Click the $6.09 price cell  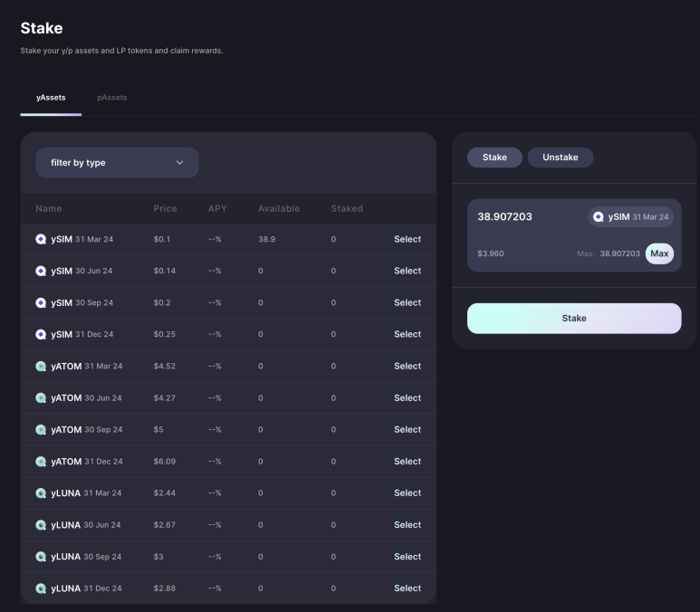(x=164, y=462)
